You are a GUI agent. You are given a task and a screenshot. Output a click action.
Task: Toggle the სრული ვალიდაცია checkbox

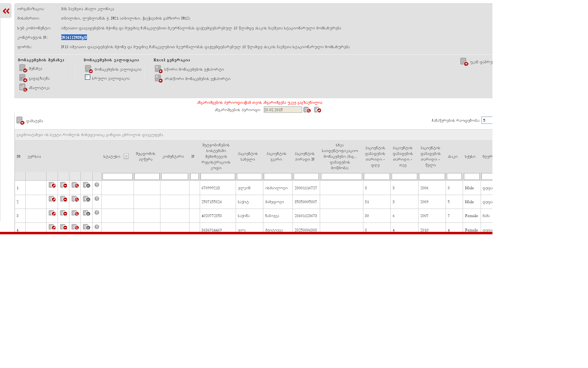(x=87, y=77)
